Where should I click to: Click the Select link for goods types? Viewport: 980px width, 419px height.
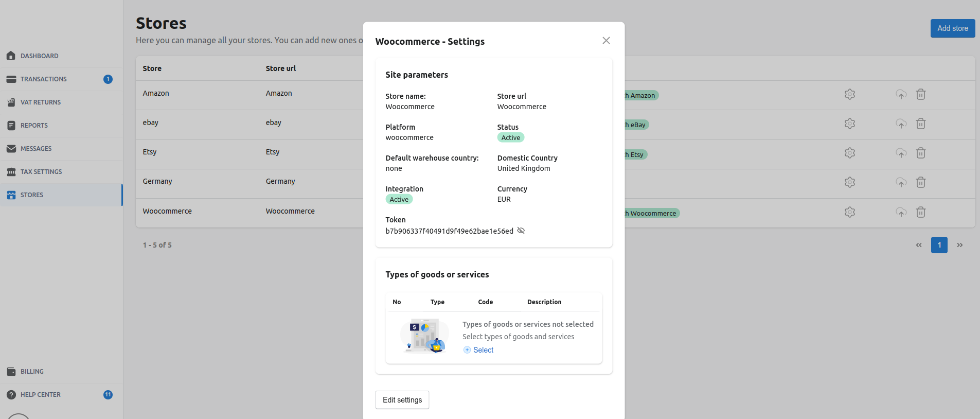[483, 350]
